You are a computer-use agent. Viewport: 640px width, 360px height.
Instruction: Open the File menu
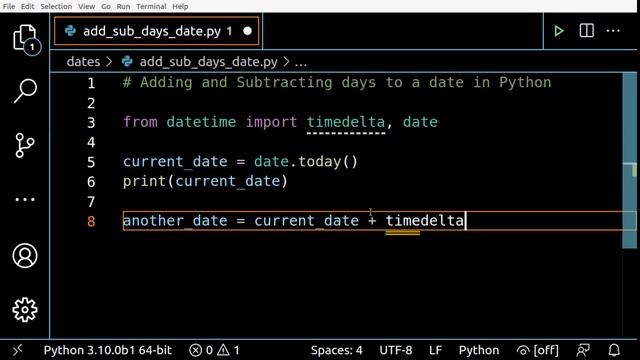9,7
